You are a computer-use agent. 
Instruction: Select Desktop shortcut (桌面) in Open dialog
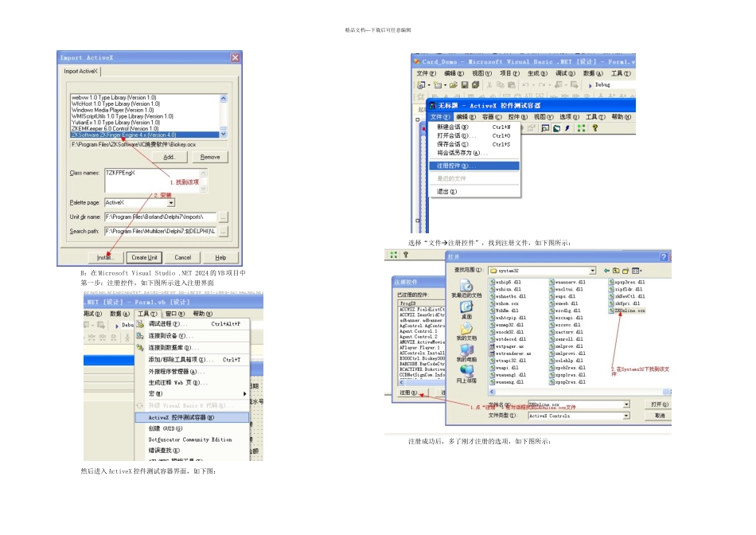point(466,310)
